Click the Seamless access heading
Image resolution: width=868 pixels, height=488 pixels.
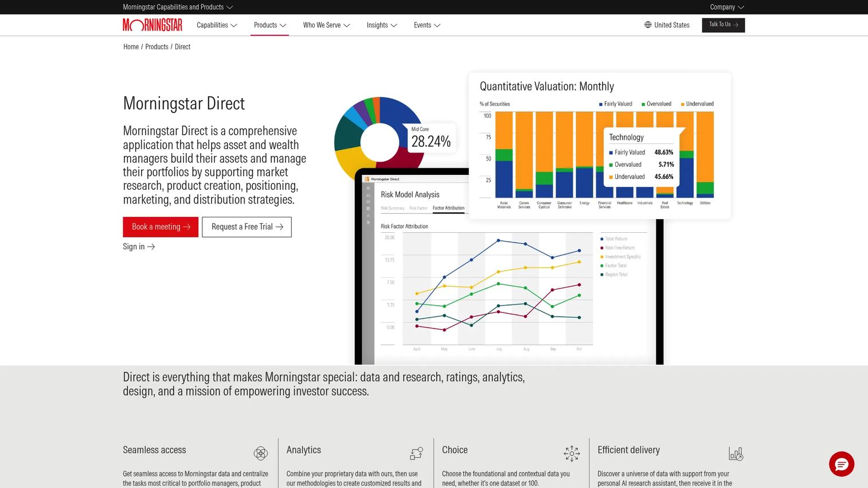pyautogui.click(x=154, y=450)
